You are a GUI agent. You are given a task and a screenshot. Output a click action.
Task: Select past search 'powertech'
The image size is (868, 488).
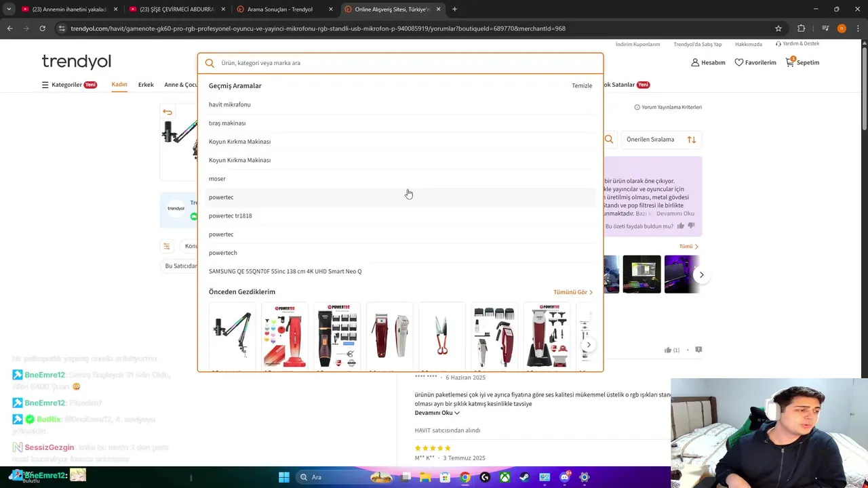[x=400, y=253]
